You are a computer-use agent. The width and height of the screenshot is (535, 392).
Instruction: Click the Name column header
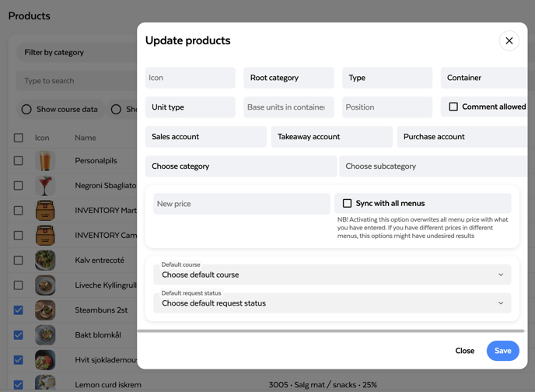click(x=86, y=138)
